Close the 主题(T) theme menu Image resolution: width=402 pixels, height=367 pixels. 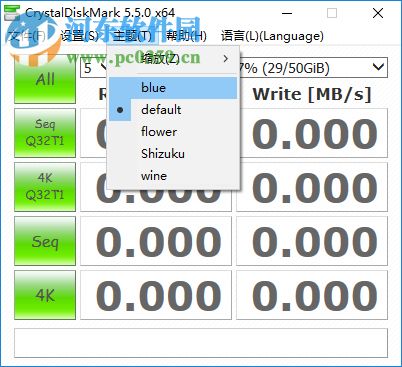132,36
